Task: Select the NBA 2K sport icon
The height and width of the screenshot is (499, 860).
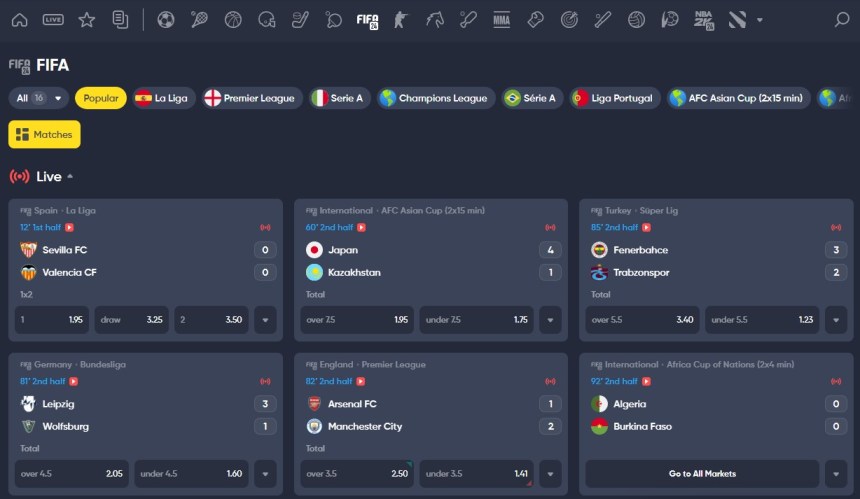Action: 704,20
